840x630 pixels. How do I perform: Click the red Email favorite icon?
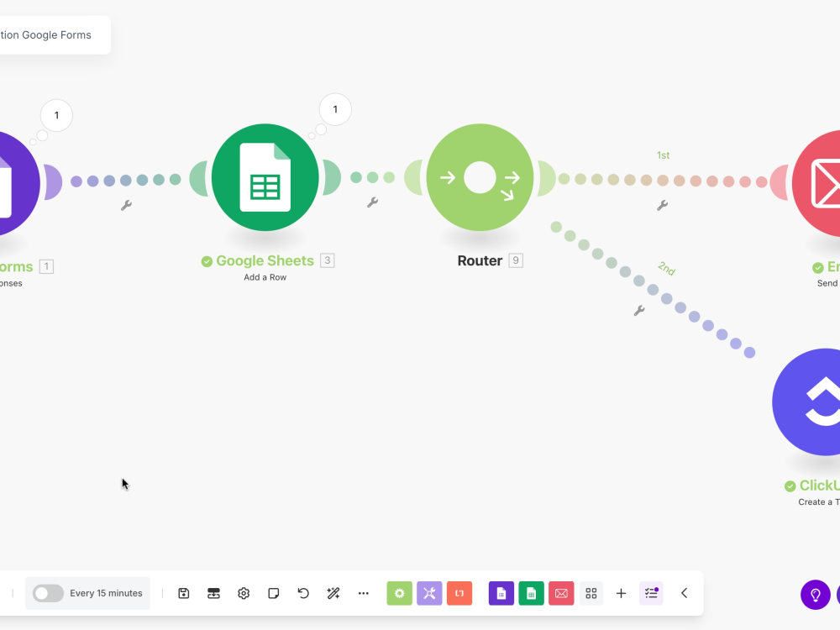pos(561,593)
